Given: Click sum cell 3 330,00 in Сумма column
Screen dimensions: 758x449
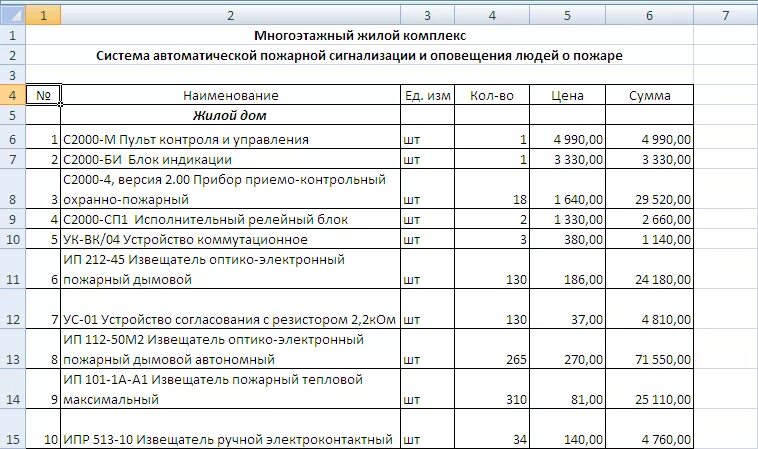Looking at the screenshot, I should tap(649, 159).
